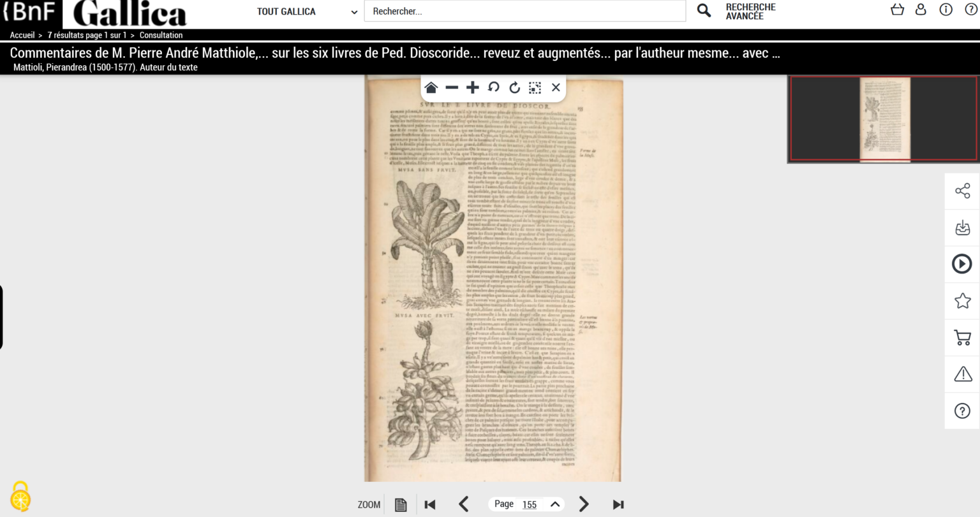This screenshot has width=980, height=517.
Task: Launch a search with the magnifier button
Action: [x=704, y=11]
